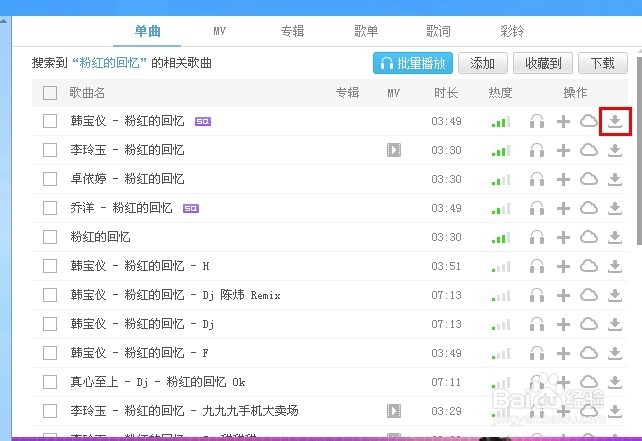Tick the select-all checkbox beside 歌曲名
The width and height of the screenshot is (642, 441).
pyautogui.click(x=50, y=93)
